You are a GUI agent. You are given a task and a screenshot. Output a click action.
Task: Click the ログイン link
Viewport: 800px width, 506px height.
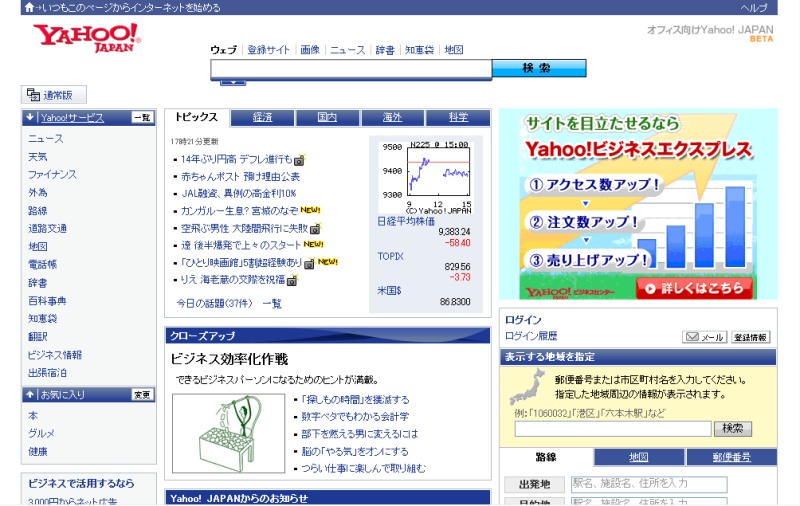tap(523, 320)
